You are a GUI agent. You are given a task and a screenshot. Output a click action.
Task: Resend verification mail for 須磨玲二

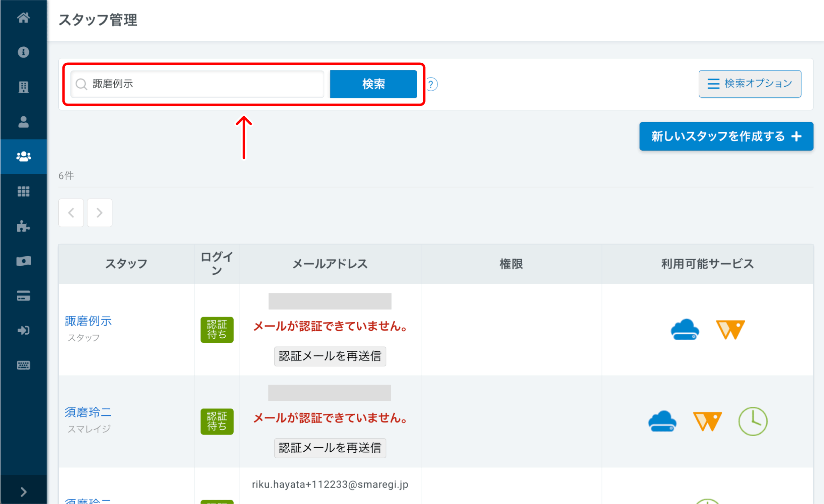point(330,448)
